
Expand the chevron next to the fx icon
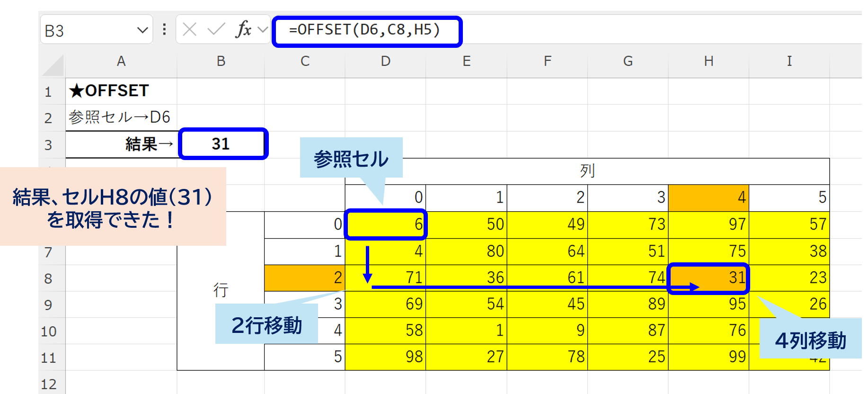point(263,30)
